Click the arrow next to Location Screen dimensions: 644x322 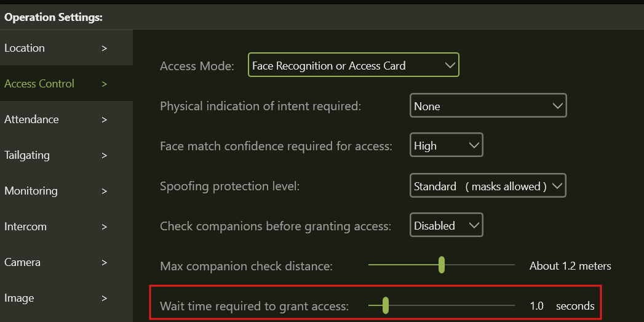click(105, 48)
